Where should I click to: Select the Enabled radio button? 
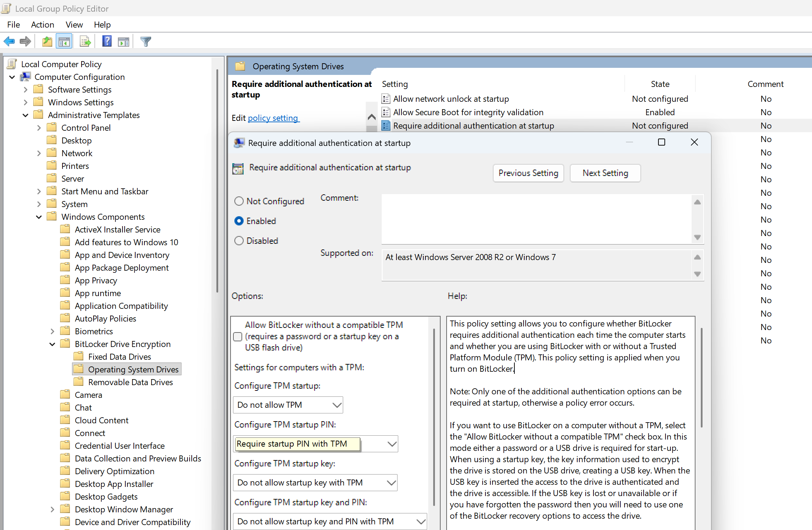coord(239,221)
